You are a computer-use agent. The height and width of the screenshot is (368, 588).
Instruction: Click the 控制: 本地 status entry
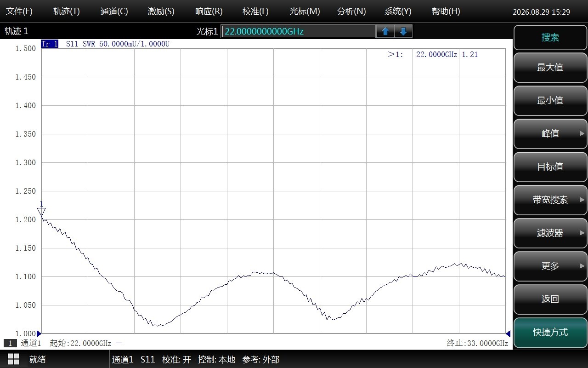click(216, 360)
